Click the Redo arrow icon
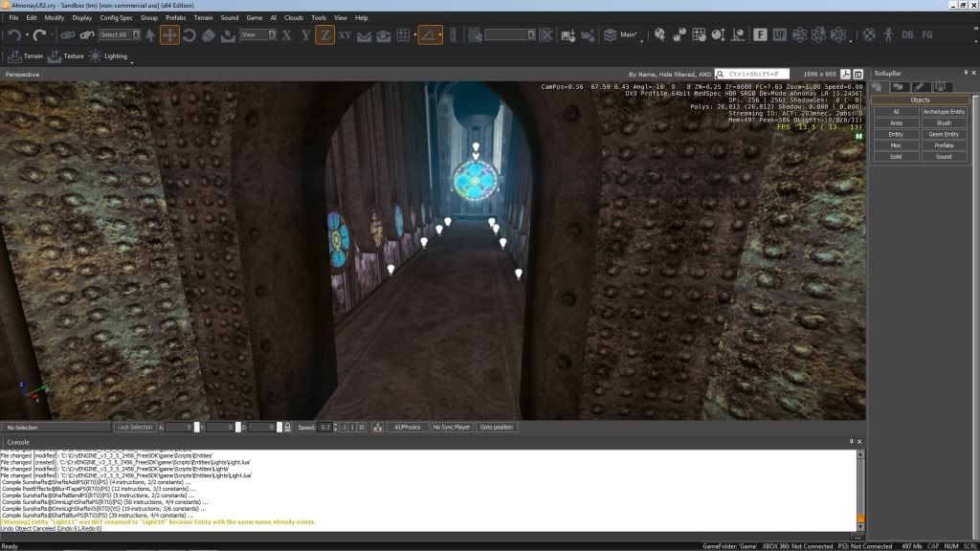This screenshot has height=551, width=980. pyautogui.click(x=39, y=35)
